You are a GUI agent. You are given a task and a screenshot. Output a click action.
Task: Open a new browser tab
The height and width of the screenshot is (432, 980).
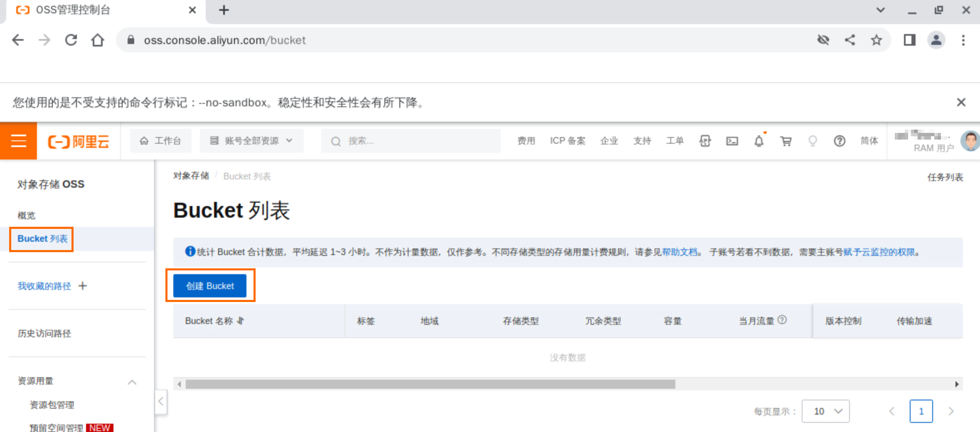pos(224,10)
